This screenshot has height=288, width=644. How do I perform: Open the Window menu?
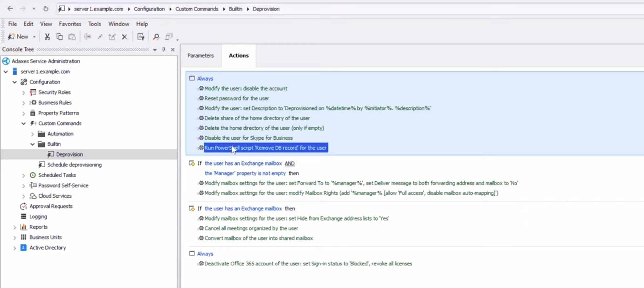click(119, 24)
